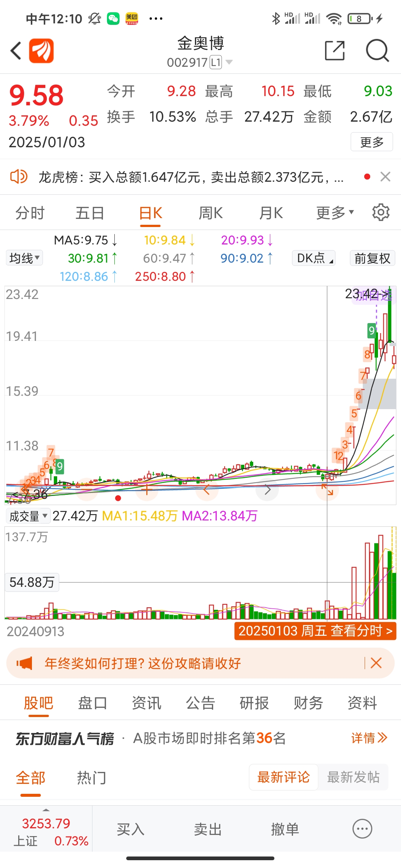
Task: Tap the 买入 button
Action: point(130,829)
